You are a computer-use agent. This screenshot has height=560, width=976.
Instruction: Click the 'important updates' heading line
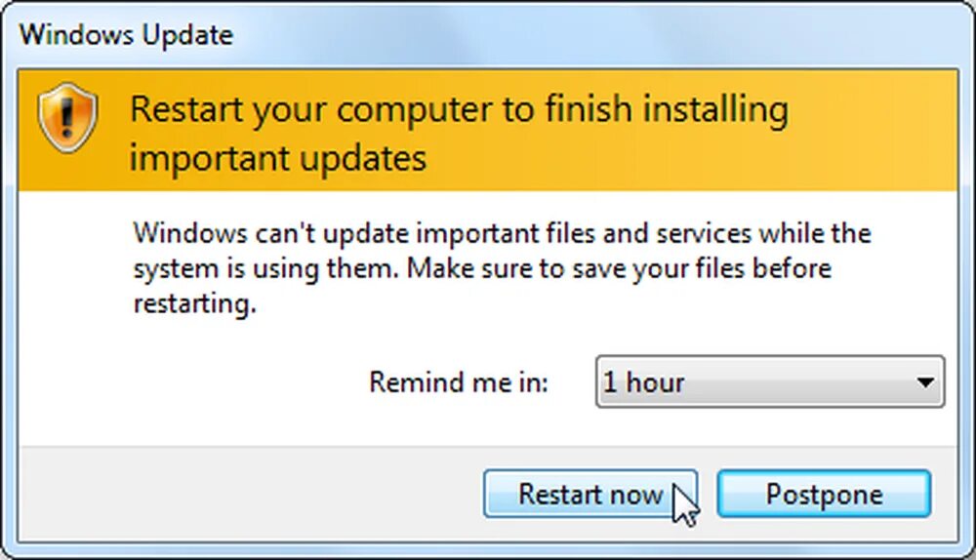point(278,157)
